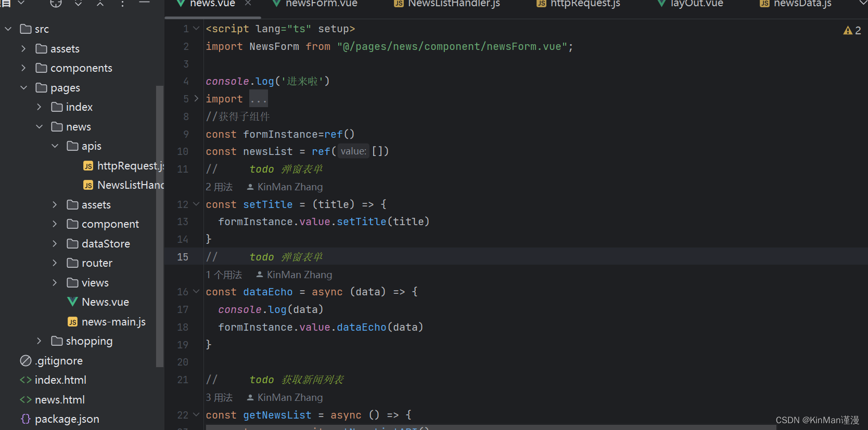Click KinMan Zhang author hint above dataEcho
The width and height of the screenshot is (868, 430).
[294, 275]
